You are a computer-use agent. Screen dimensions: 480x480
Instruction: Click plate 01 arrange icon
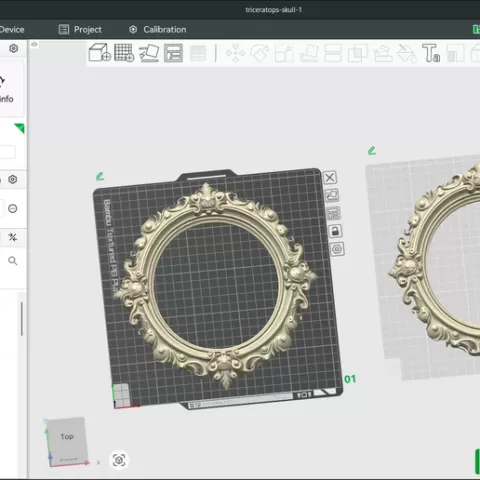click(x=333, y=213)
